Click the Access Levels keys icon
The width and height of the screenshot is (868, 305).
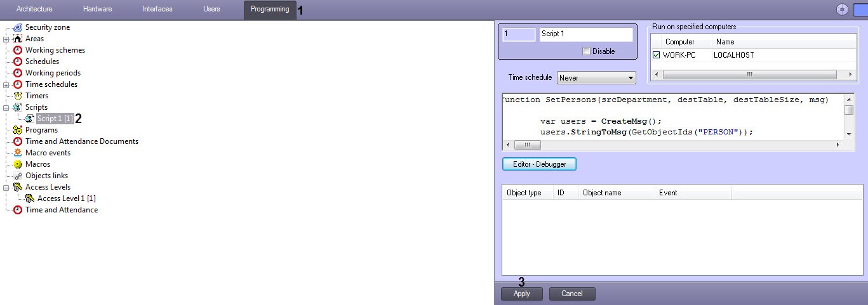point(18,187)
